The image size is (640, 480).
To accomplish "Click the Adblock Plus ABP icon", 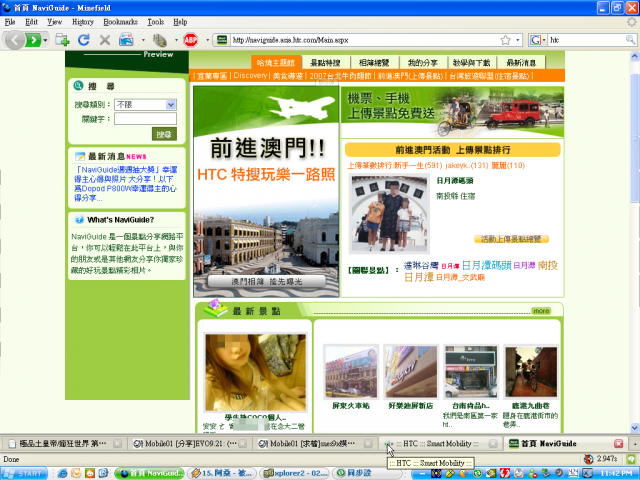I will point(191,40).
